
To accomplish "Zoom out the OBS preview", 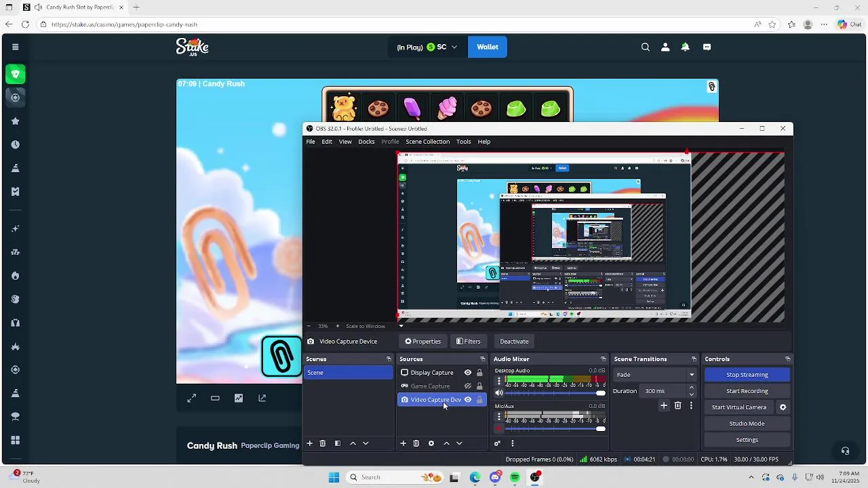I will point(309,326).
